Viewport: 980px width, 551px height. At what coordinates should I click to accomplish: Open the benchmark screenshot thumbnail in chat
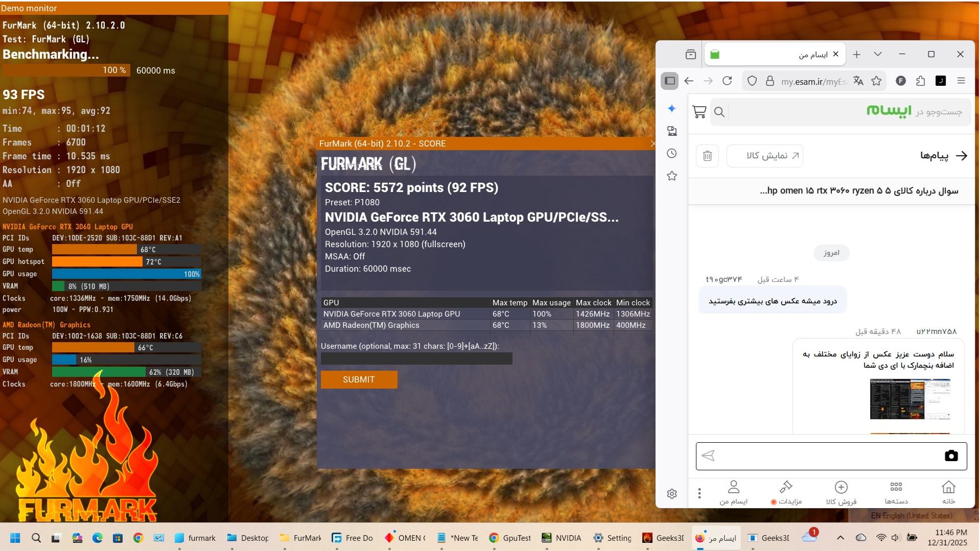pos(909,399)
